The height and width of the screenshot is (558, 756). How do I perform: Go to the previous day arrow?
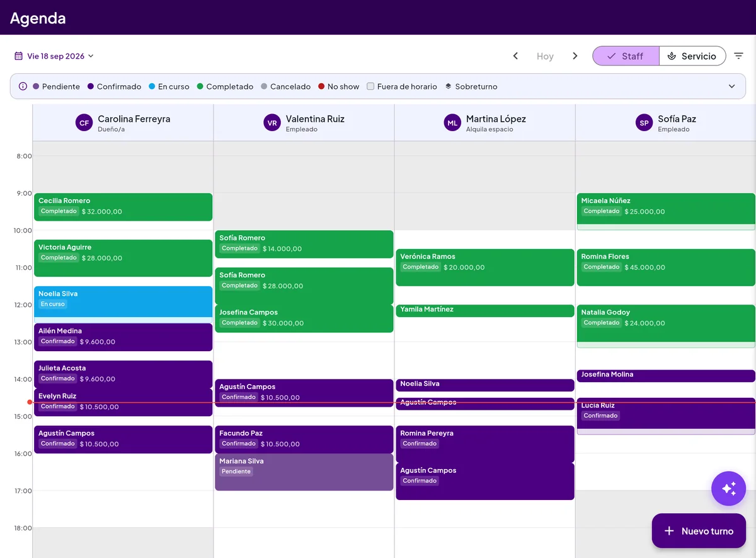[x=515, y=56]
